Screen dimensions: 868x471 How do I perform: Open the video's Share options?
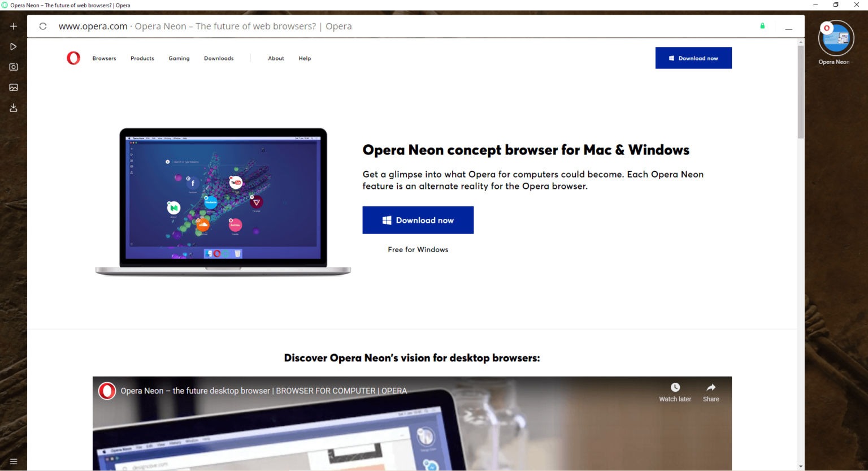point(710,391)
